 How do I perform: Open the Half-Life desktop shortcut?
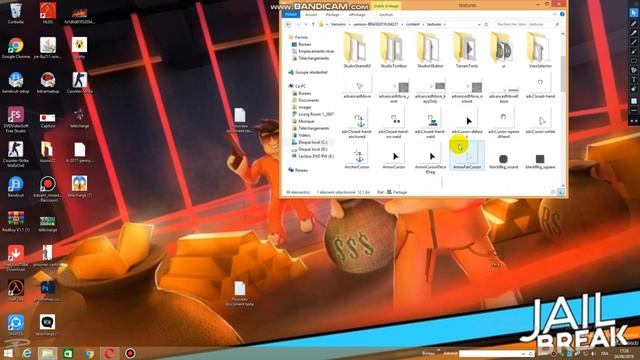pos(16,291)
